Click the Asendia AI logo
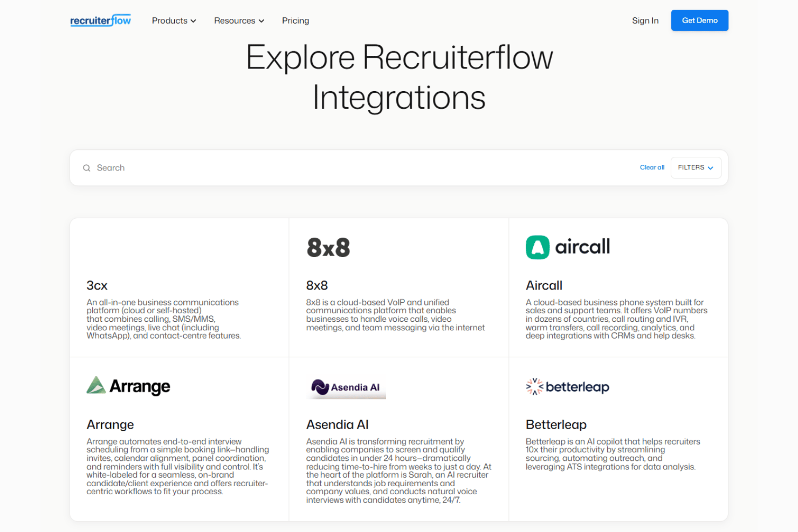This screenshot has height=532, width=798. click(346, 388)
